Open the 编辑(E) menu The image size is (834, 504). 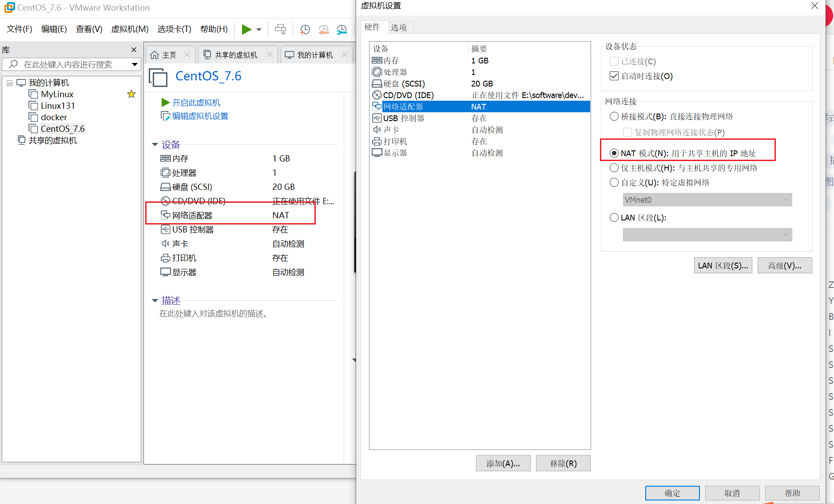click(54, 29)
